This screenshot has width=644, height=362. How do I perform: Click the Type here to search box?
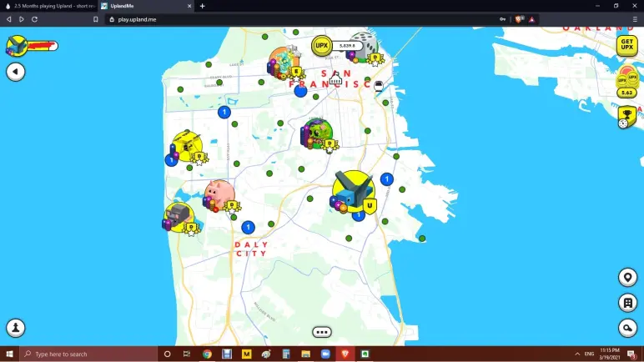[x=88, y=354]
